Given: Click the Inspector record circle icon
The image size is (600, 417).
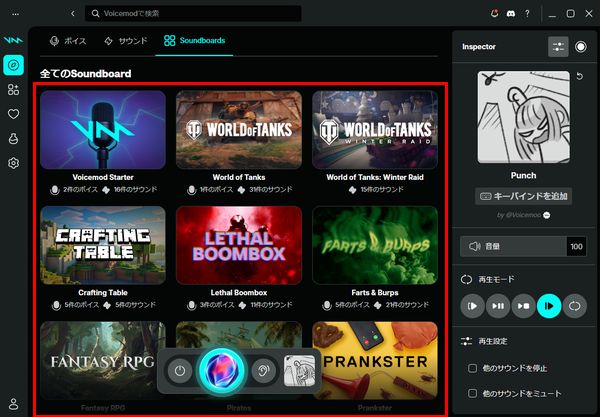Looking at the screenshot, I should tap(581, 47).
